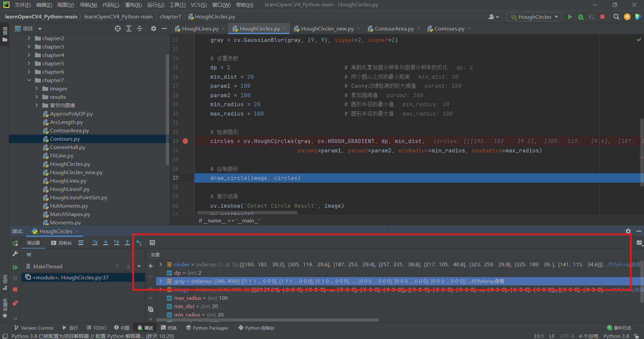The image size is (644, 339).
Task: Stop the debug session
Action: [x=15, y=289]
